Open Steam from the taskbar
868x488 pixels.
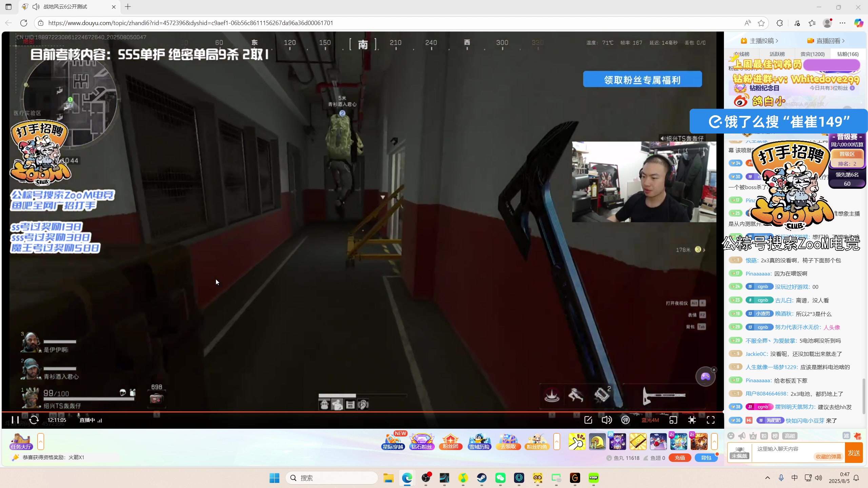pos(482,478)
